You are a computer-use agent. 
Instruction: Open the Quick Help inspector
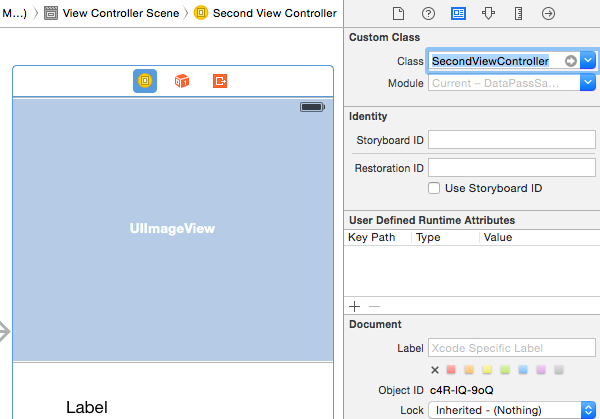pos(428,14)
